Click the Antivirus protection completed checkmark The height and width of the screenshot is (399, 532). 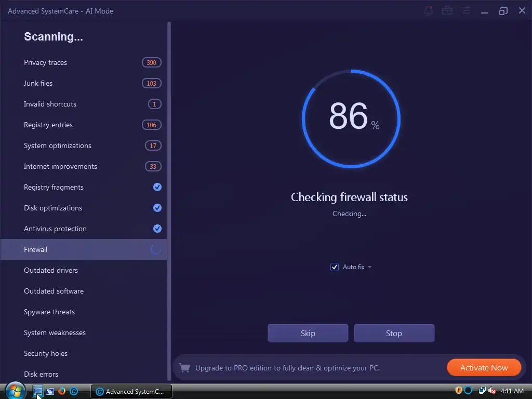pos(157,229)
